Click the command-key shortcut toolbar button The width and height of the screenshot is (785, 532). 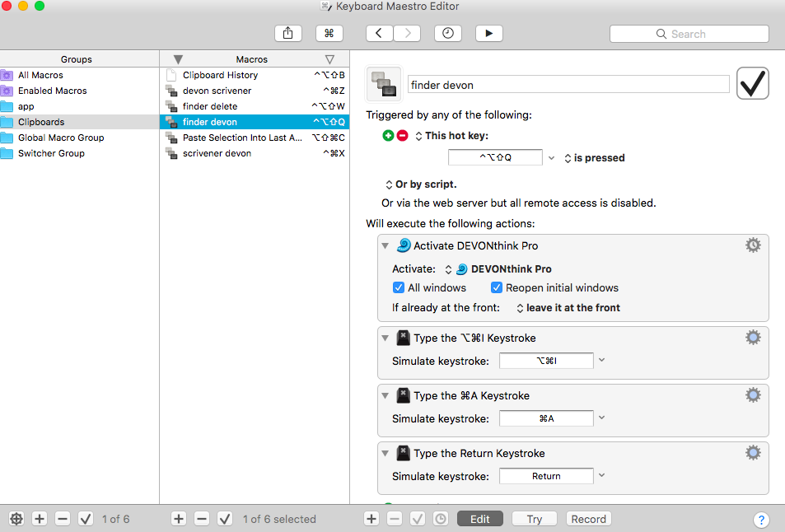click(329, 34)
